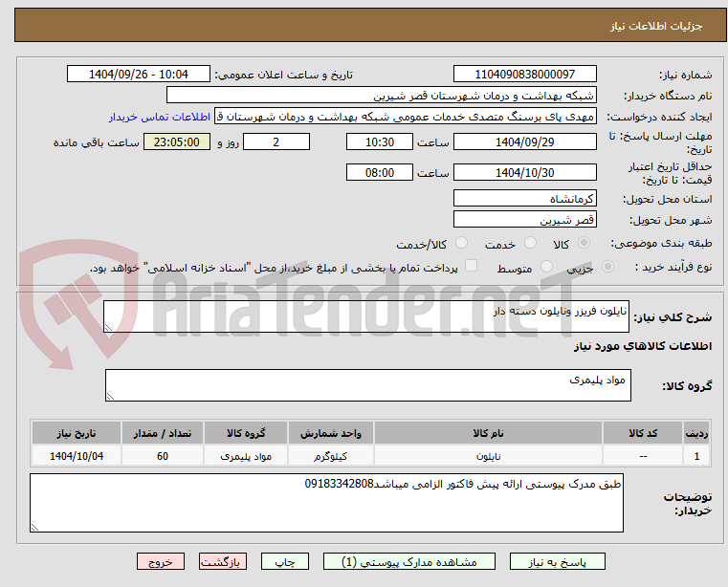The height and width of the screenshot is (587, 728).
Task: Click the بازگشت back button
Action: [222, 561]
